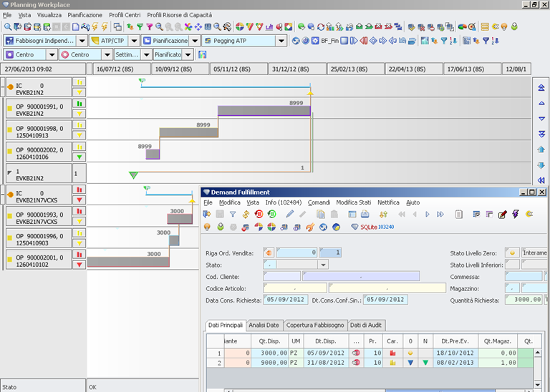Screen dimensions: 550x392
Task: Click the pencil edit icon in Demand Fulfillment
Action: [290, 214]
